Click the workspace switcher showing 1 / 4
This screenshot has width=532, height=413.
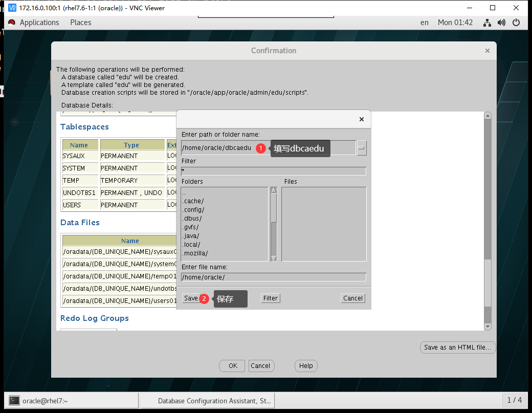pyautogui.click(x=515, y=400)
